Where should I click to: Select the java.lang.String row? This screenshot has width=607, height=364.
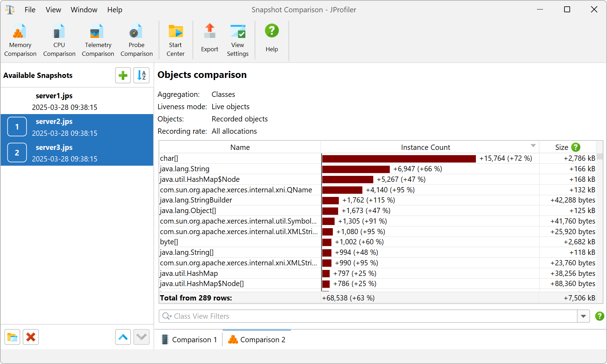coord(377,169)
